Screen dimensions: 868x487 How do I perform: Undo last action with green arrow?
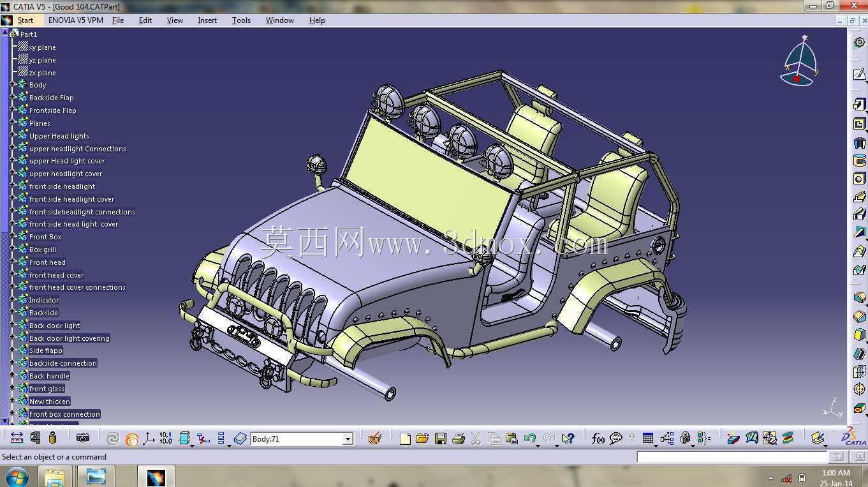tap(529, 438)
